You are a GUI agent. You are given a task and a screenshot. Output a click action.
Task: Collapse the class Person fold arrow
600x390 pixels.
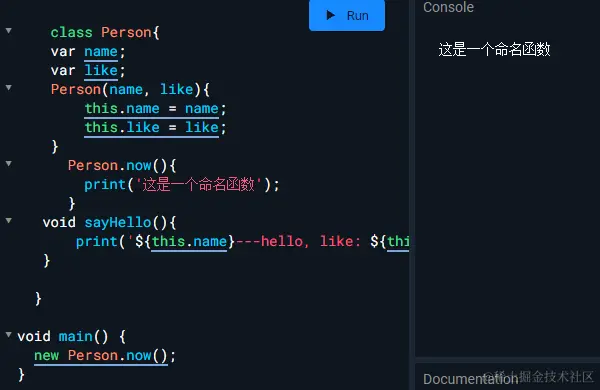coord(8,31)
